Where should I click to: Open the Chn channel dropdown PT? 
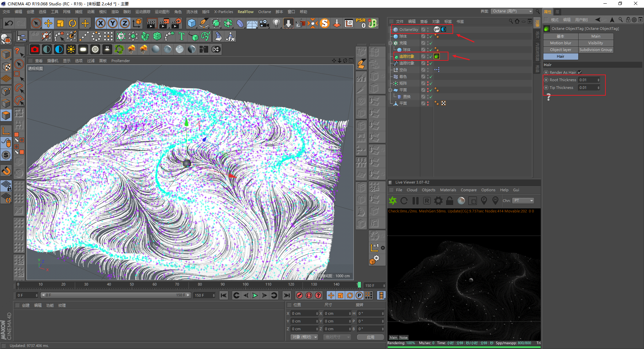pyautogui.click(x=523, y=201)
